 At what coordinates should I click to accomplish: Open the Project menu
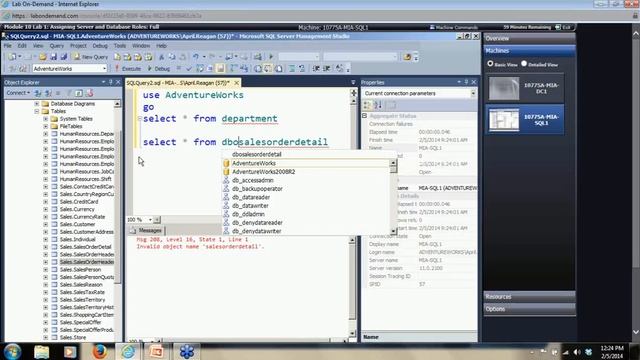78,46
